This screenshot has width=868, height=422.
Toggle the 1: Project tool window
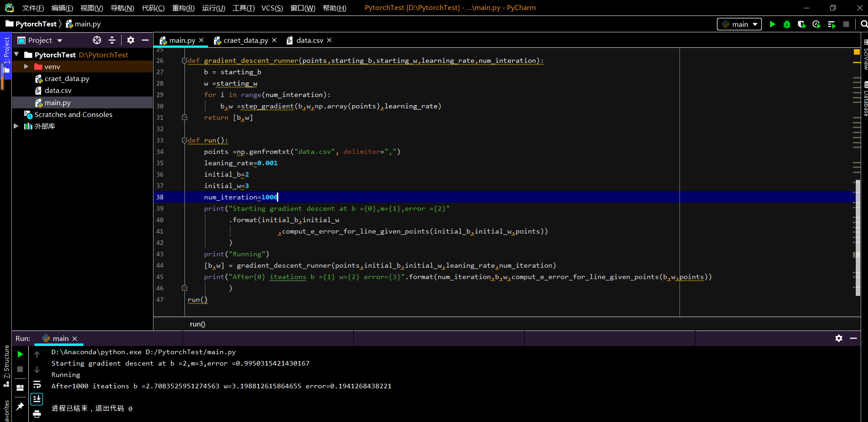(x=6, y=55)
